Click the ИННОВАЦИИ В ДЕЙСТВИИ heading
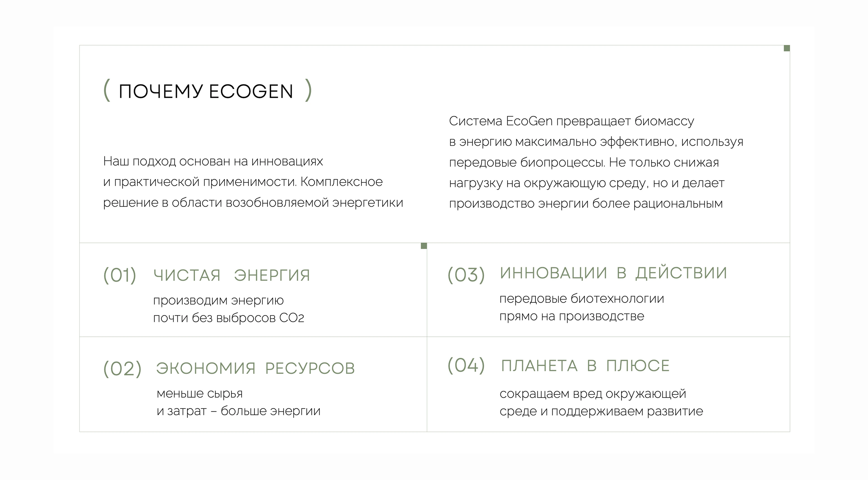868x480 pixels. pos(613,273)
